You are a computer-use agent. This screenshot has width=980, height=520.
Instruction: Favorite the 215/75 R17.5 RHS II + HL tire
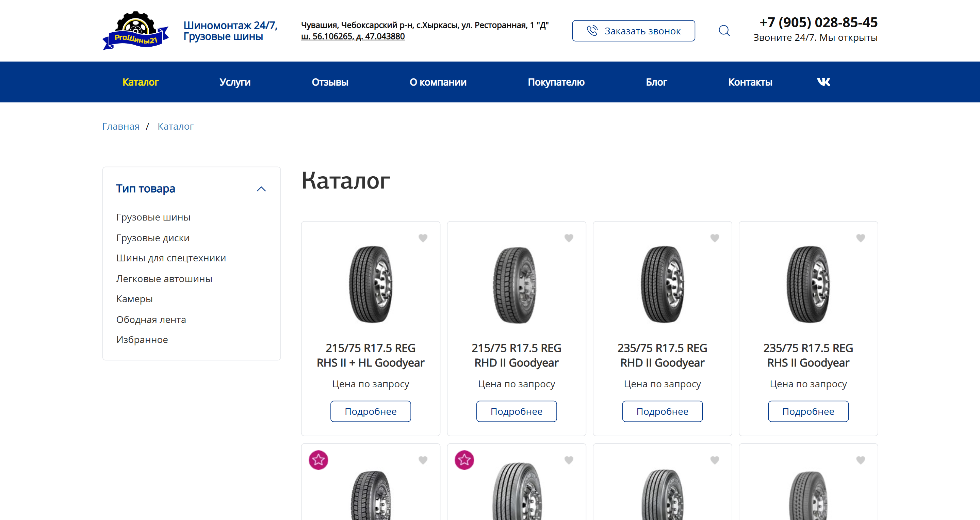[x=423, y=238]
